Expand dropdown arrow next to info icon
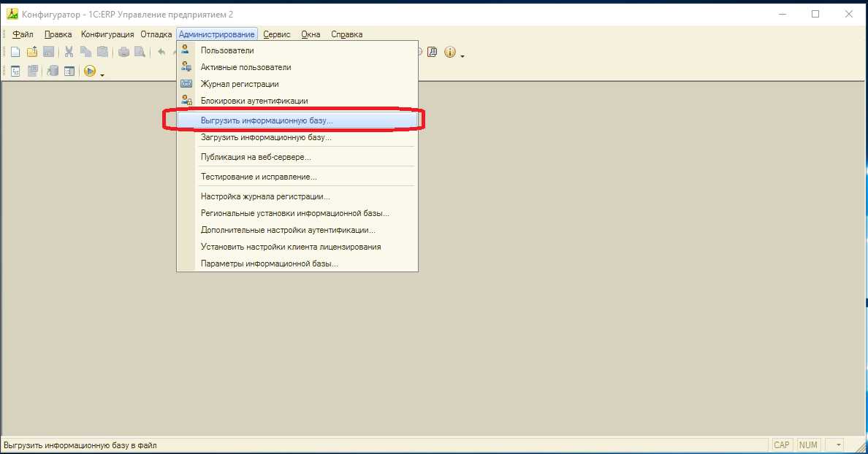Screen dimensions: 868x454 click(462, 55)
